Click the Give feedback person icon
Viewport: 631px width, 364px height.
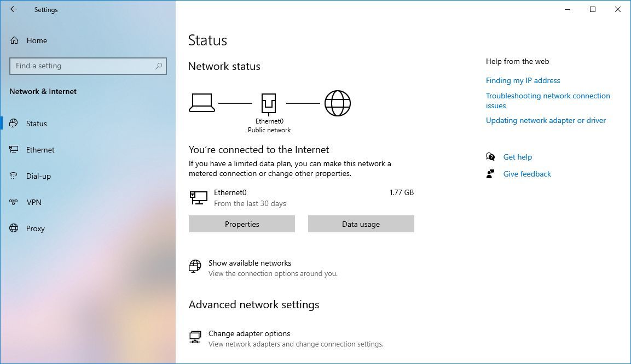coord(490,174)
